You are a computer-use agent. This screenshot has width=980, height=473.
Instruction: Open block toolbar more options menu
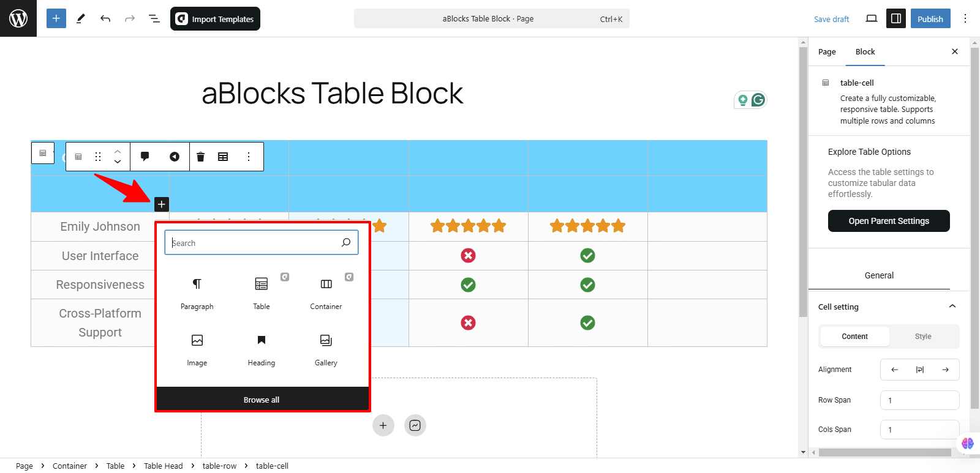pos(249,157)
